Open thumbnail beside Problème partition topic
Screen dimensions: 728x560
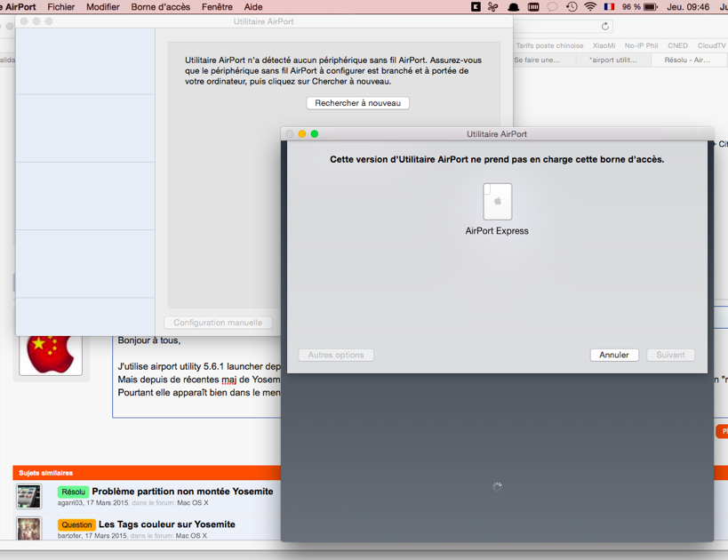(x=28, y=496)
